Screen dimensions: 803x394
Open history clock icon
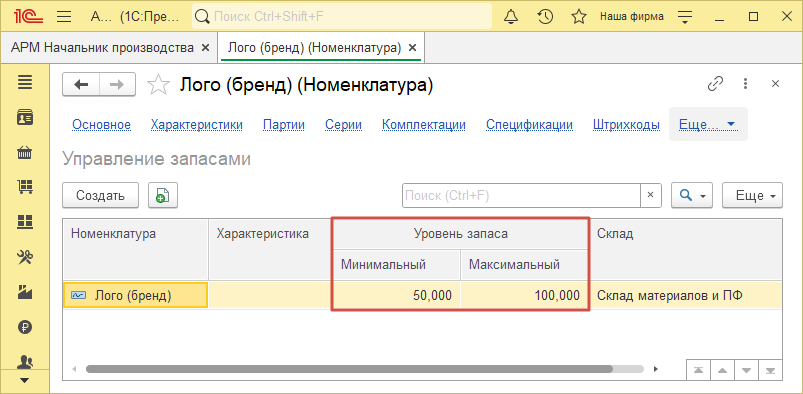coord(545,17)
